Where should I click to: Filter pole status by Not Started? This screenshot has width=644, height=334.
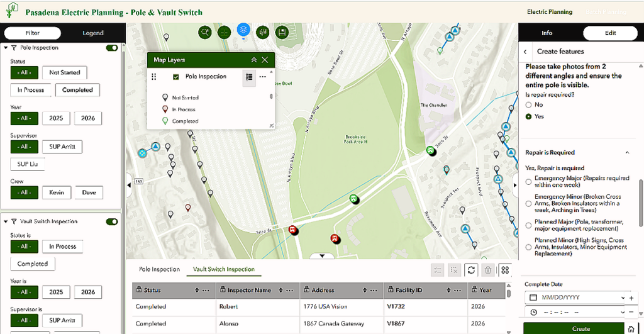65,73
